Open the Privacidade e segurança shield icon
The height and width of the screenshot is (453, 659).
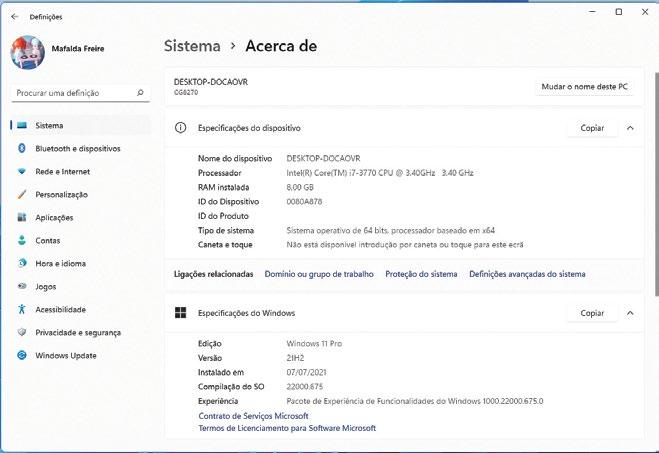(x=22, y=332)
